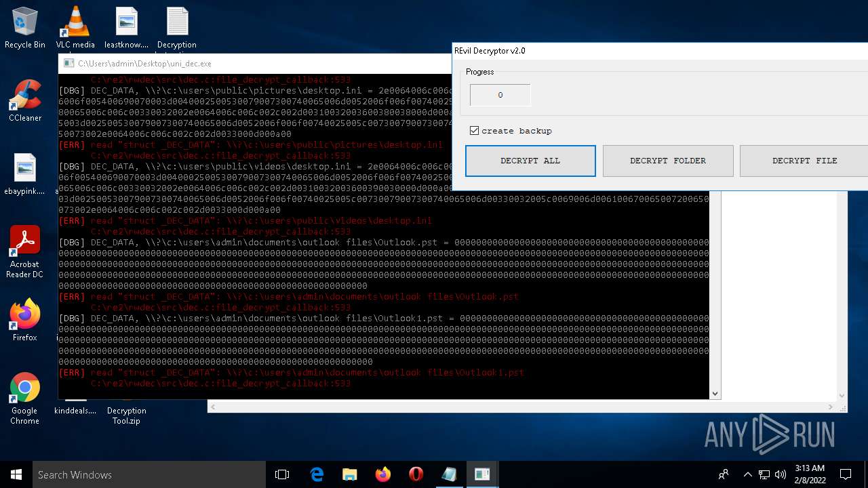Image resolution: width=868 pixels, height=488 pixels.
Task: Toggle the create backup checkbox
Action: 474,131
